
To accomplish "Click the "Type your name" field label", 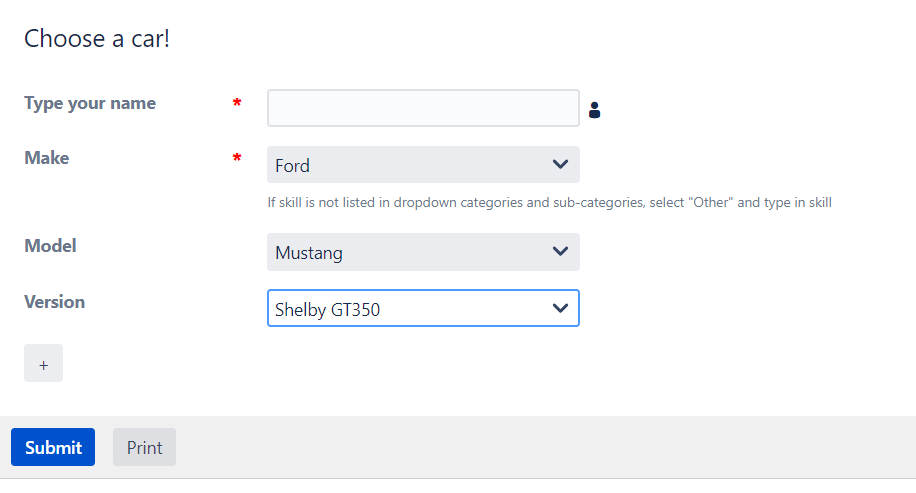I will pos(90,103).
